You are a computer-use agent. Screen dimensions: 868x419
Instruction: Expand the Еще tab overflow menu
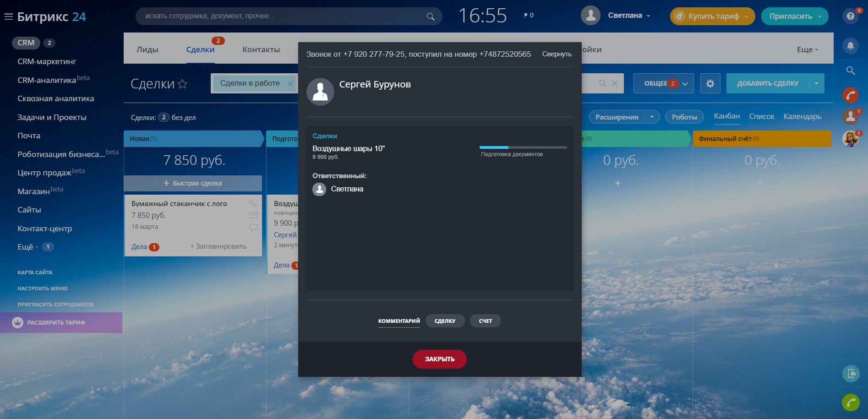click(x=807, y=49)
